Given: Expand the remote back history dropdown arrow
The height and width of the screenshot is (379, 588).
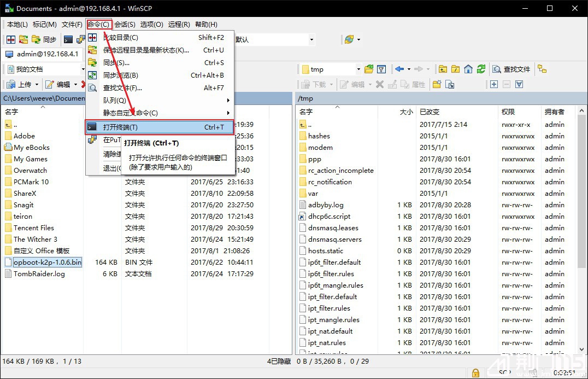Looking at the screenshot, I should (409, 69).
